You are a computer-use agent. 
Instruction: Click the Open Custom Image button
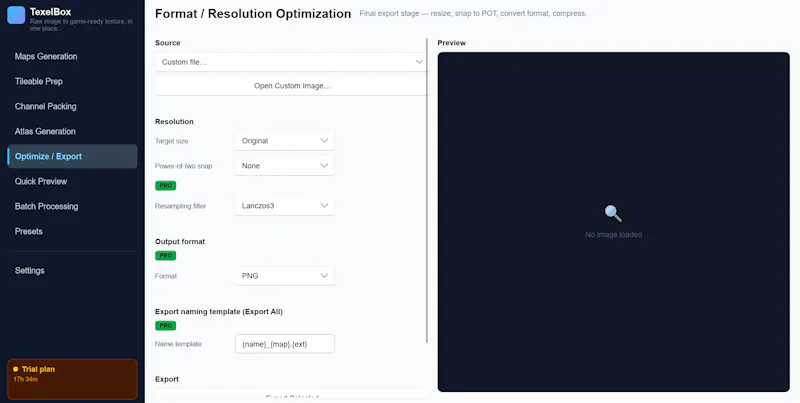292,86
